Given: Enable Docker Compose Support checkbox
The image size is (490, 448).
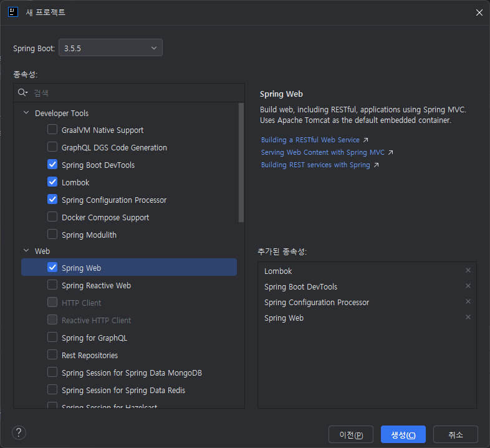Looking at the screenshot, I should pos(52,217).
